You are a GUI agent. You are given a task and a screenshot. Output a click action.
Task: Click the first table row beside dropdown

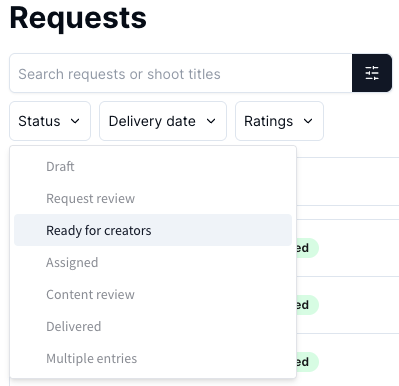[x=348, y=181]
